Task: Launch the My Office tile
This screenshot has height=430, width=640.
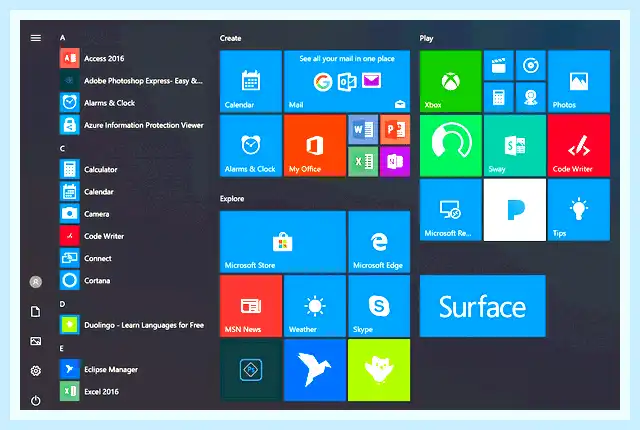Action: point(315,146)
